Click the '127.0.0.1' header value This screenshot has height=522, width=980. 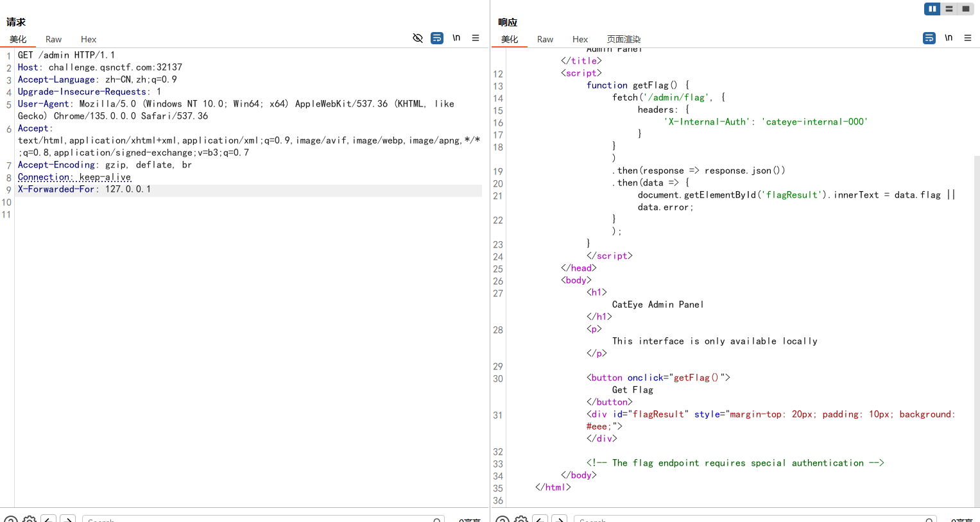(128, 189)
